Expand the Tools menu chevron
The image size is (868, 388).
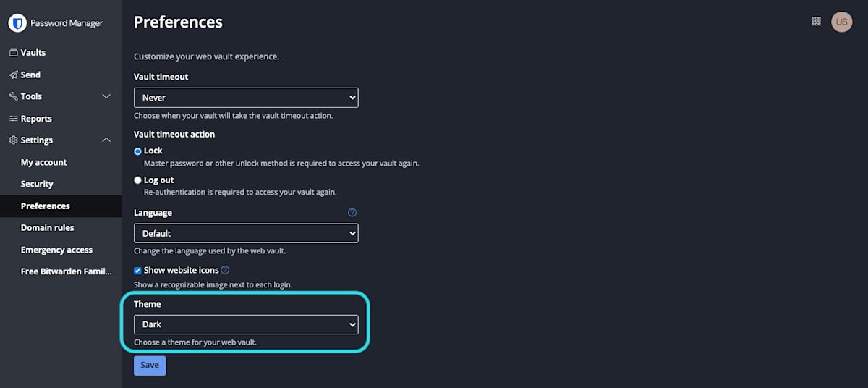(x=106, y=96)
